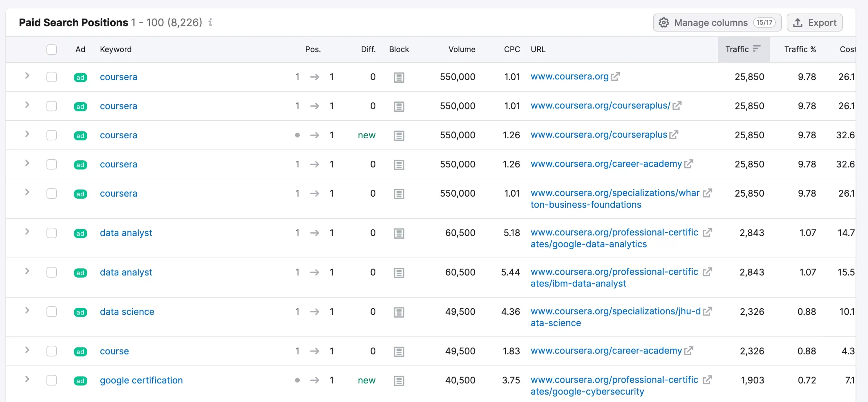Click the sort icon in Traffic column header
Viewport: 868px width, 402px height.
click(756, 49)
